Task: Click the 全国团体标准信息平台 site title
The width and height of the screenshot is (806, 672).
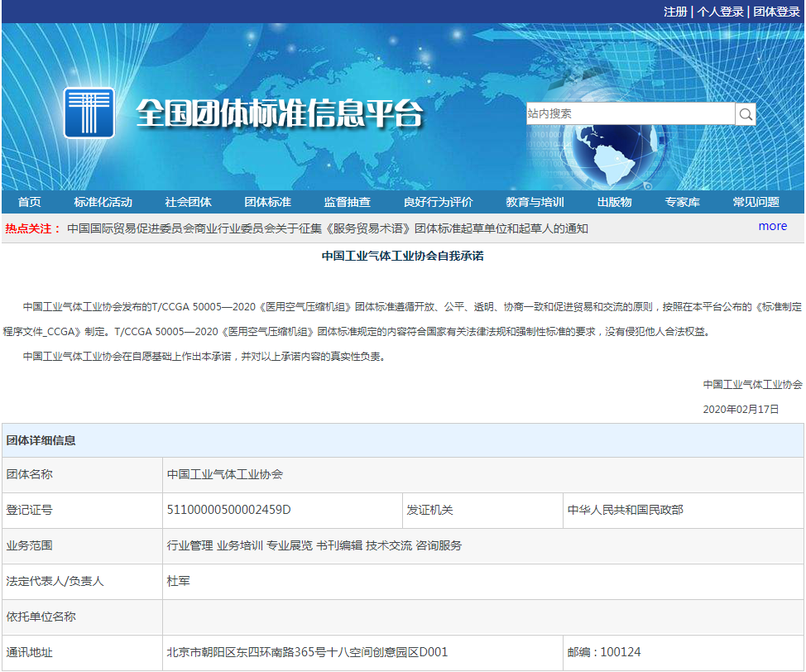Action: point(280,113)
